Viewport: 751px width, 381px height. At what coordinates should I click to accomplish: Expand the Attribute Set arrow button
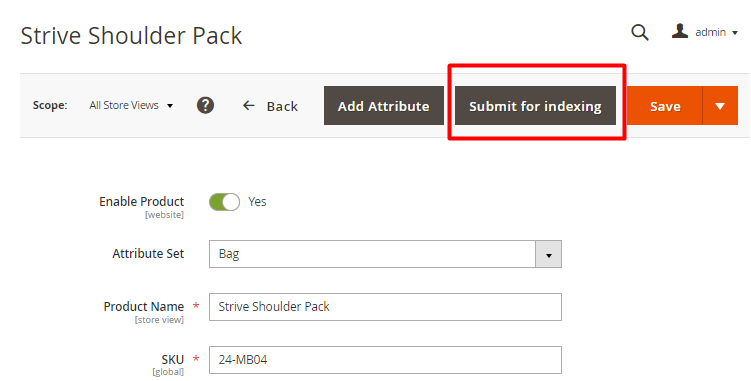(x=548, y=254)
